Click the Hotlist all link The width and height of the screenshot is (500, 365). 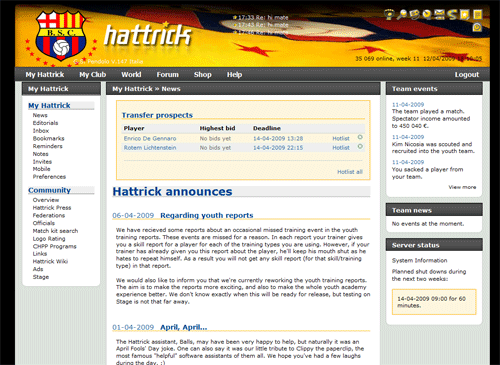point(350,172)
